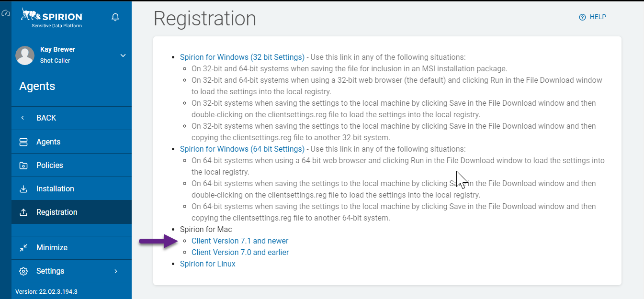Open the Spirion for Linux link
644x299 pixels.
click(x=207, y=264)
